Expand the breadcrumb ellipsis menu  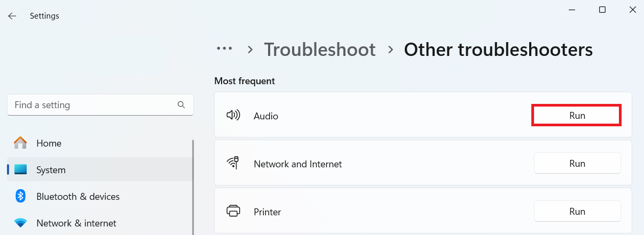(x=224, y=49)
